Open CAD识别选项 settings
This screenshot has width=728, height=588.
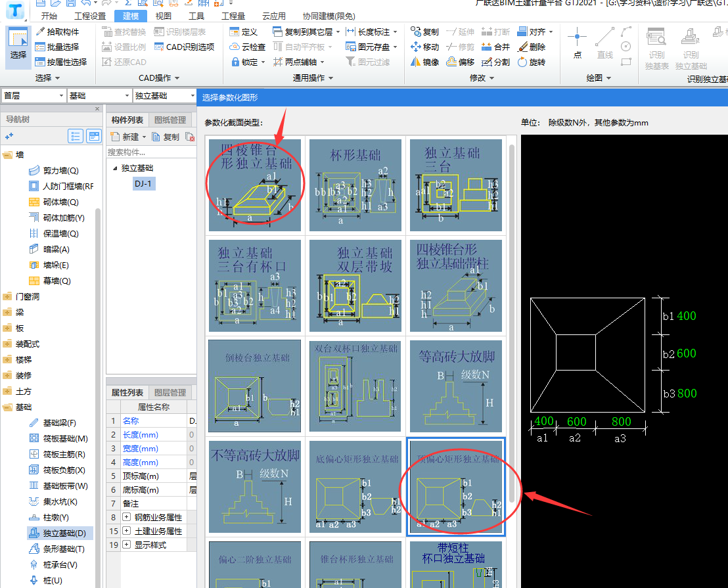[x=185, y=47]
